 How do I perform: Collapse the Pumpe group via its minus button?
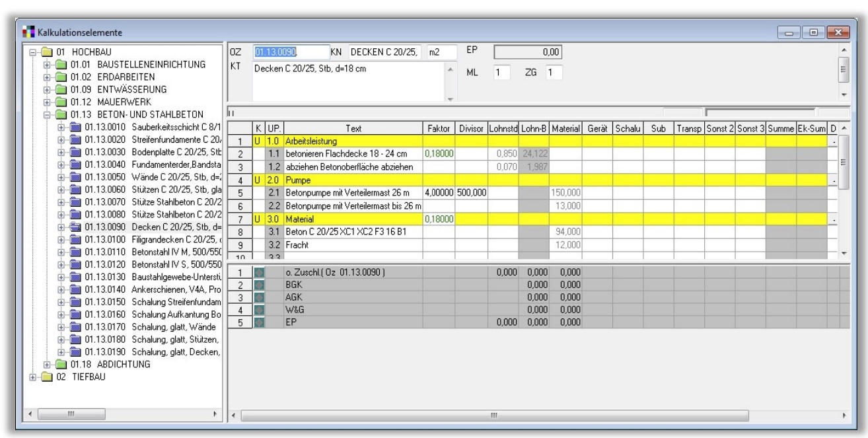pos(833,180)
